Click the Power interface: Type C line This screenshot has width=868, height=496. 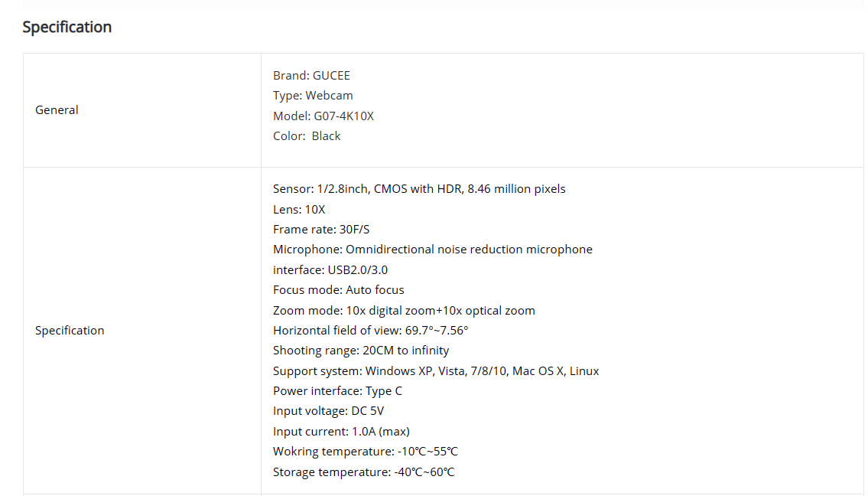pos(338,390)
